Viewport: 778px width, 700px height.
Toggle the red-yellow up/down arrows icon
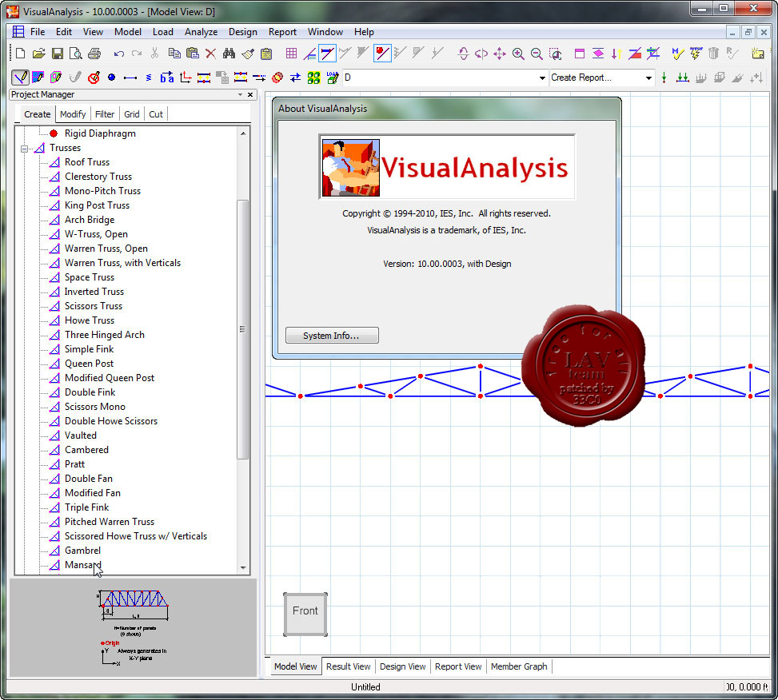coord(616,54)
